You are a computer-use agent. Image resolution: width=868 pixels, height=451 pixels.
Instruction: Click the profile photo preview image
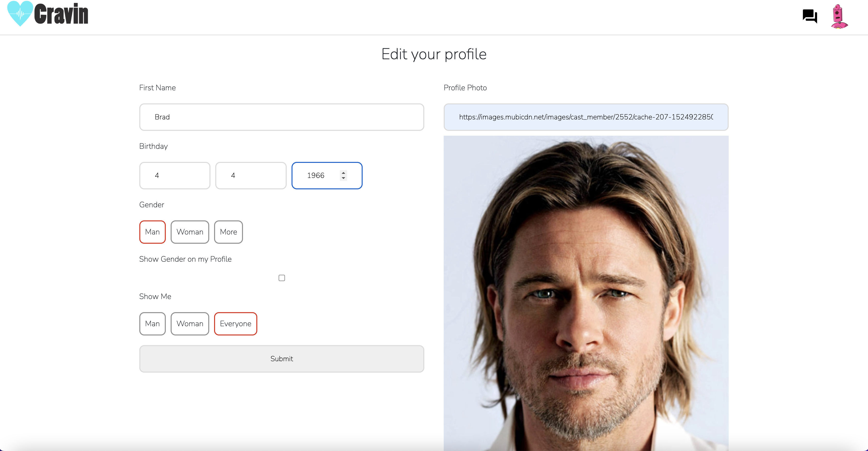(x=586, y=293)
